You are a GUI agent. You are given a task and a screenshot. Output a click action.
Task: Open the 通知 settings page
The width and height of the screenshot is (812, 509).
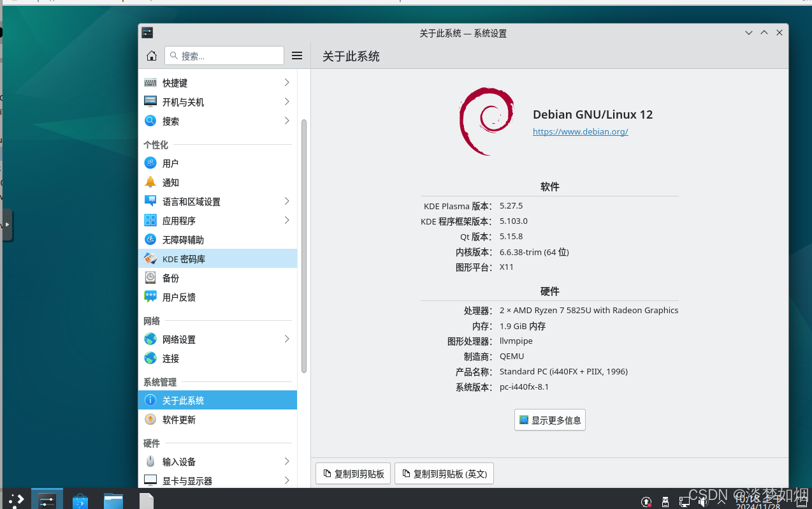pyautogui.click(x=217, y=182)
